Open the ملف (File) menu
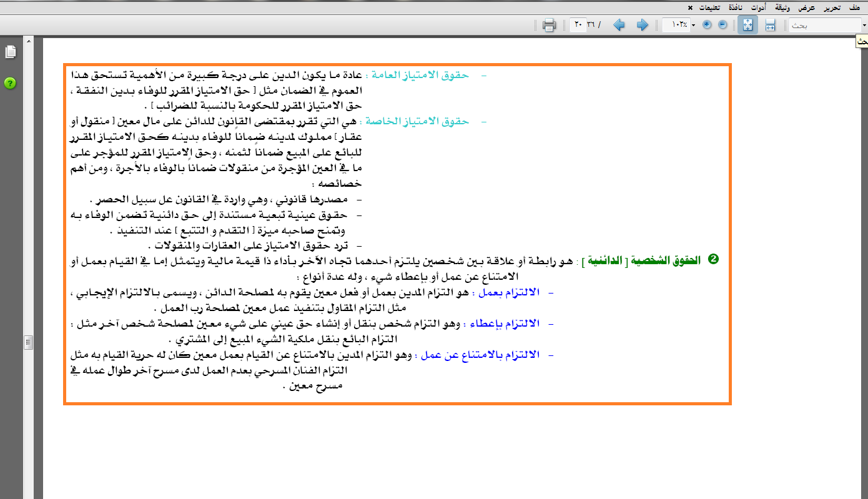Viewport: 868px width, 499px height. click(x=853, y=7)
